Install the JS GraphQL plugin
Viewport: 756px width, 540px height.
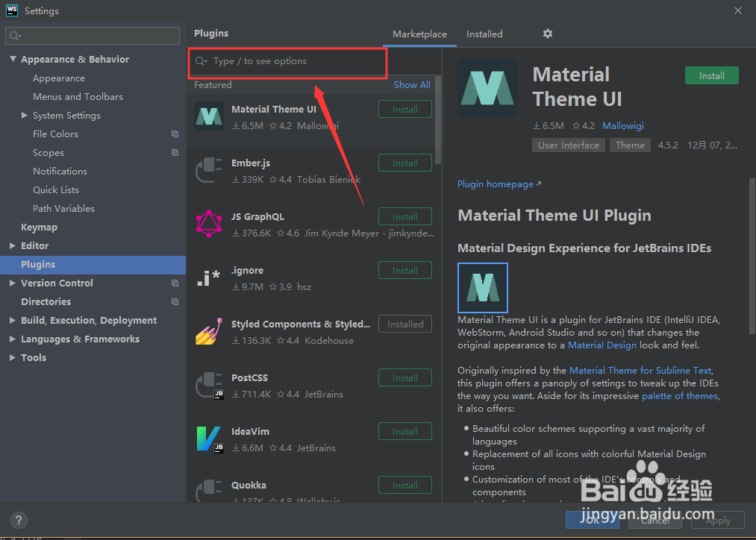[x=405, y=217]
